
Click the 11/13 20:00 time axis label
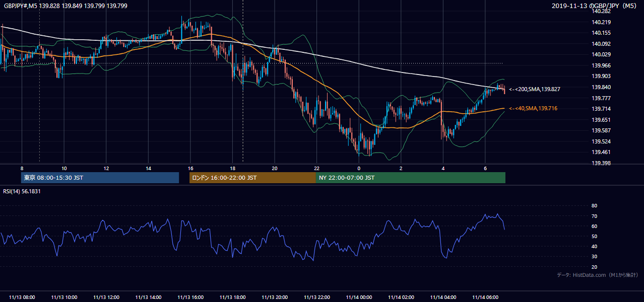[x=275, y=297]
